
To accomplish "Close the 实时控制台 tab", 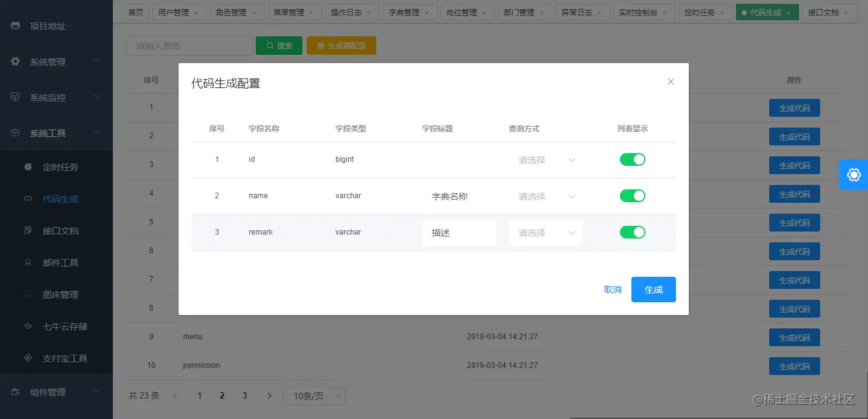I will click(666, 11).
